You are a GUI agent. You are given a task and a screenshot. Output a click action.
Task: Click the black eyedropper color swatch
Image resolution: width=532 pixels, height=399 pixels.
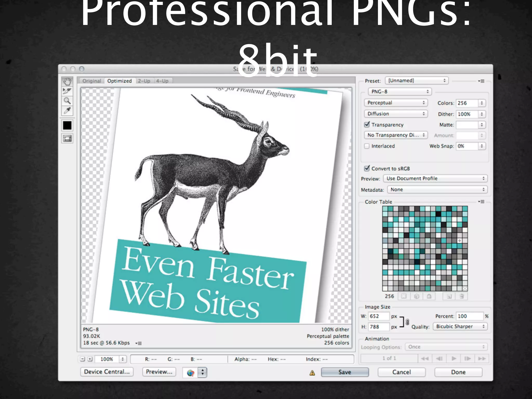coord(67,125)
